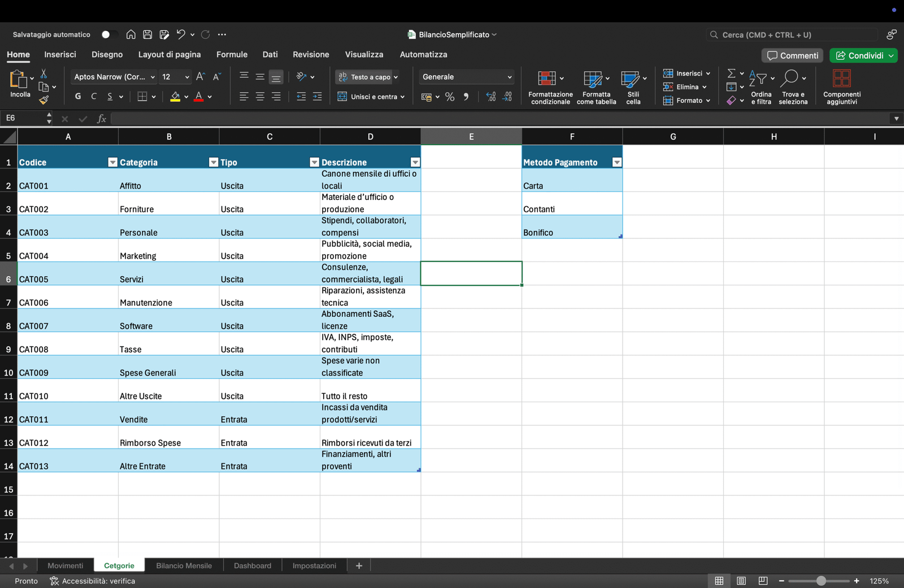Viewport: 904px width, 588px height.
Task: Click the percent style icon
Action: [x=450, y=97]
